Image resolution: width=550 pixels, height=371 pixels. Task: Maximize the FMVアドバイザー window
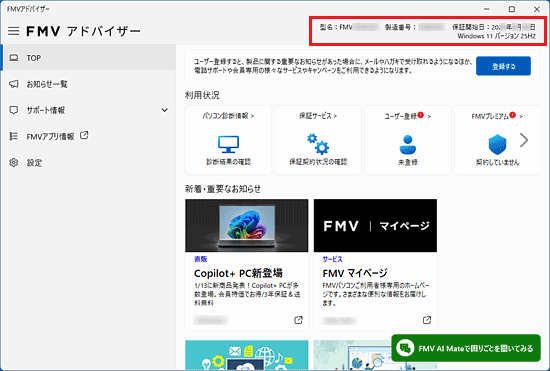pos(512,9)
